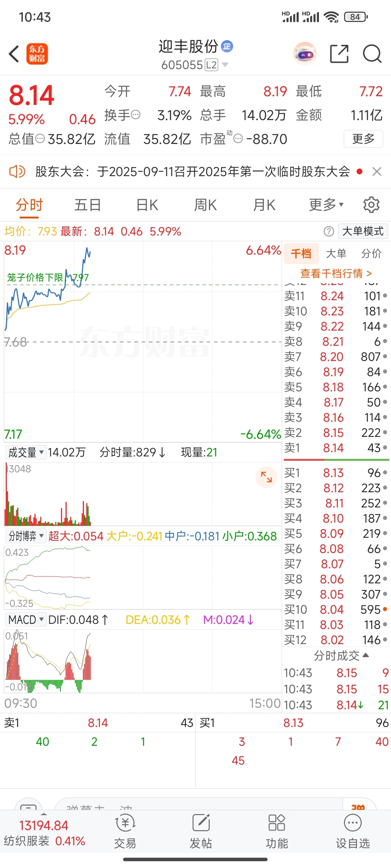Tap info icon beside 市盈

(x=238, y=139)
